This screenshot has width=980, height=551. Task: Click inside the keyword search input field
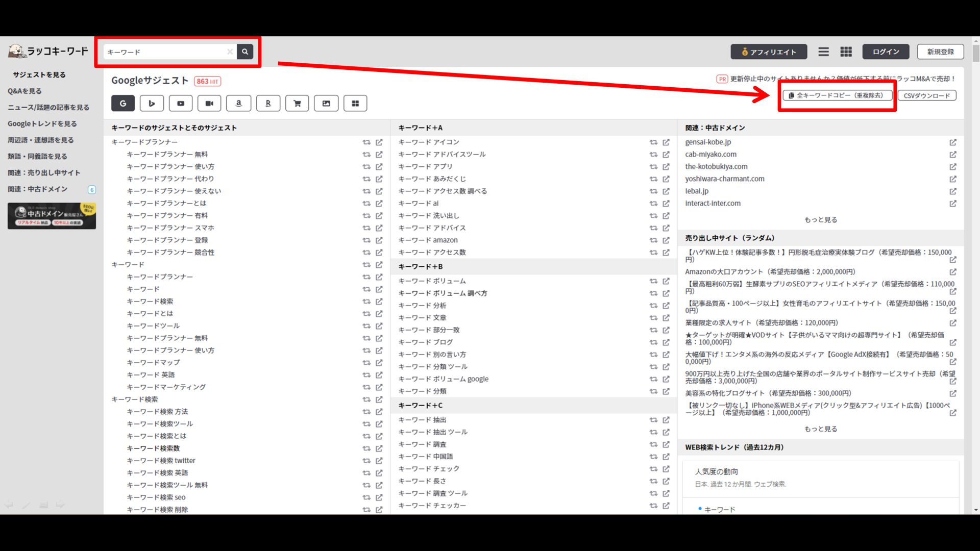(x=163, y=52)
